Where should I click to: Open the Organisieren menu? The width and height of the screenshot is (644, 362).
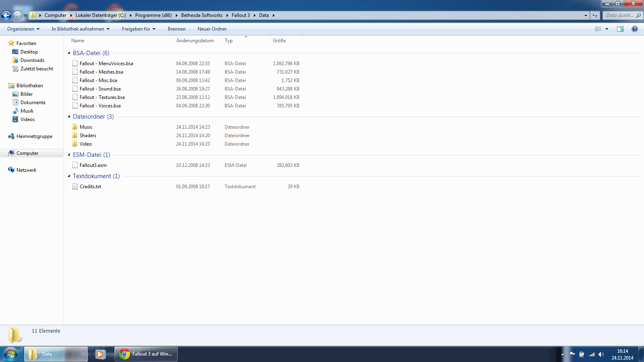[23, 29]
